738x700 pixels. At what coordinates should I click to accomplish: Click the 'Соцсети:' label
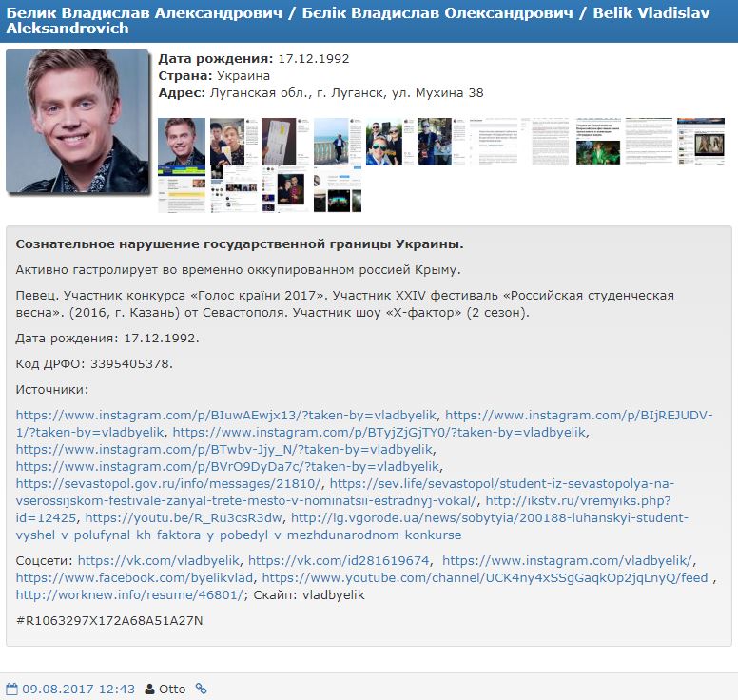coord(45,560)
